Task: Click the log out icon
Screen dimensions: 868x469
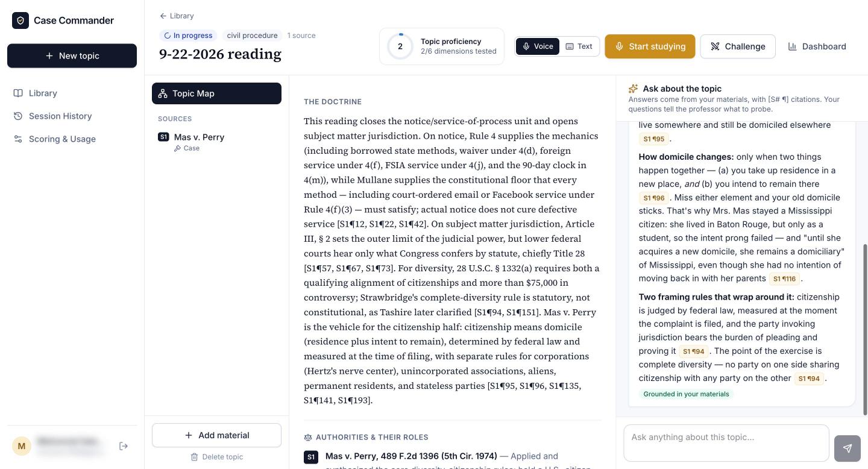Action: (124, 446)
